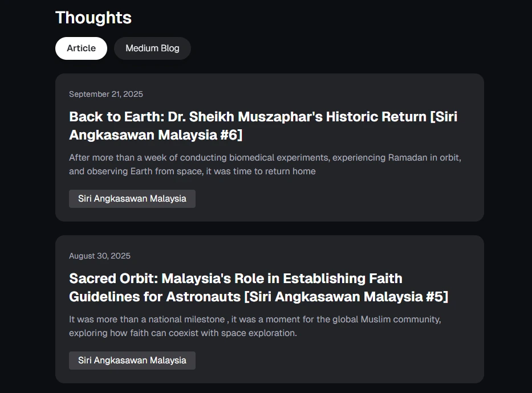532x393 pixels.
Task: Click the tag under the Sacred Orbit article
Action: pos(132,361)
